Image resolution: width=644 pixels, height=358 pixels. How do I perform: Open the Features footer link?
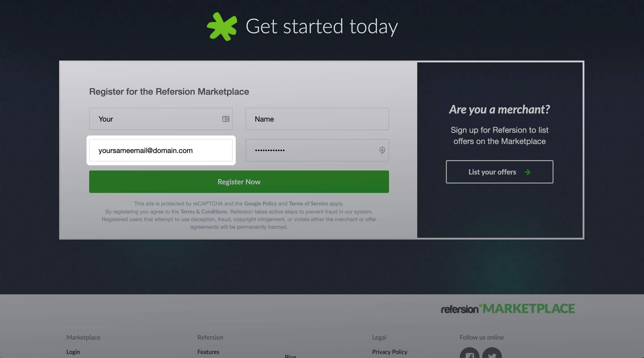point(208,352)
